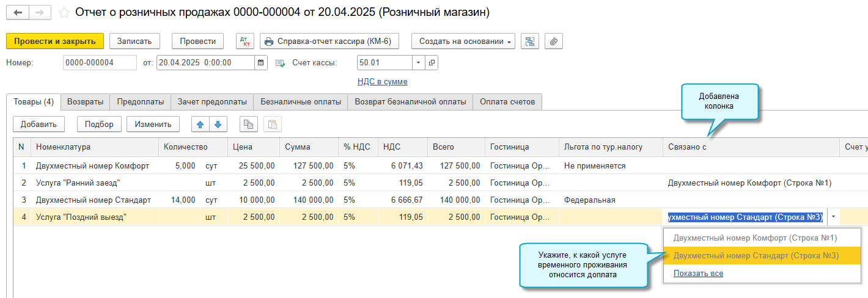Click Счет кассы field with 50.01
The image size is (868, 298).
coord(385,63)
